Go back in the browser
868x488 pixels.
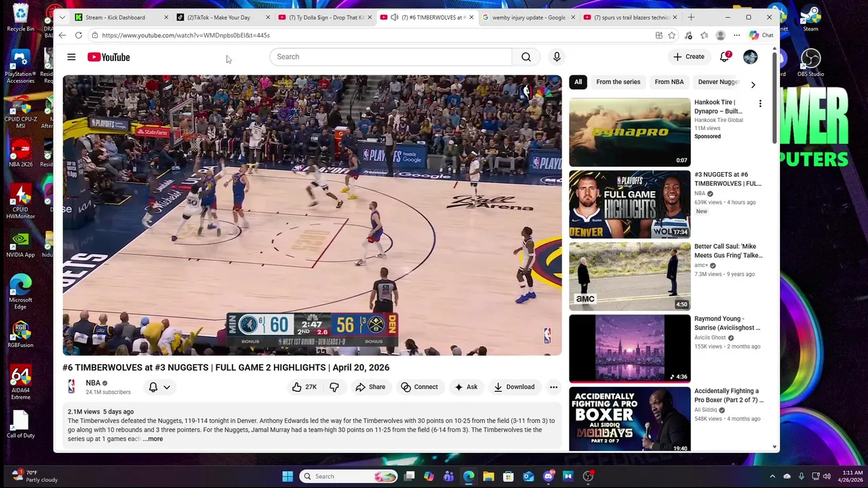[x=62, y=35]
